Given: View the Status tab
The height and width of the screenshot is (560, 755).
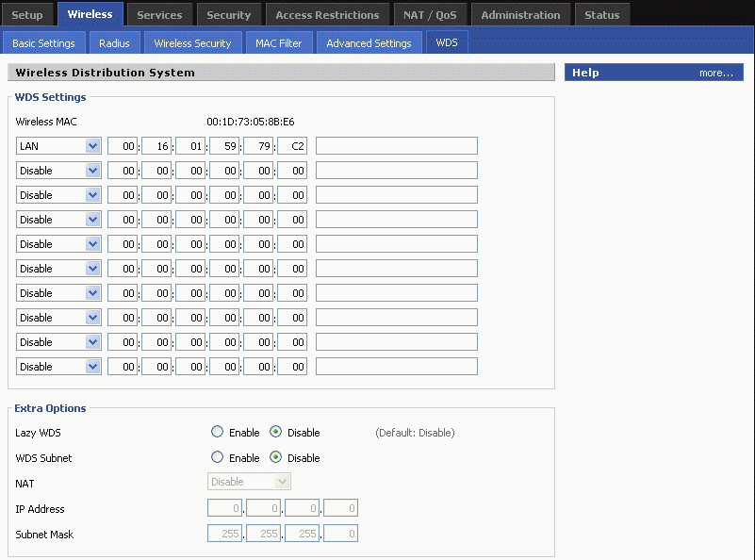Looking at the screenshot, I should pos(601,15).
